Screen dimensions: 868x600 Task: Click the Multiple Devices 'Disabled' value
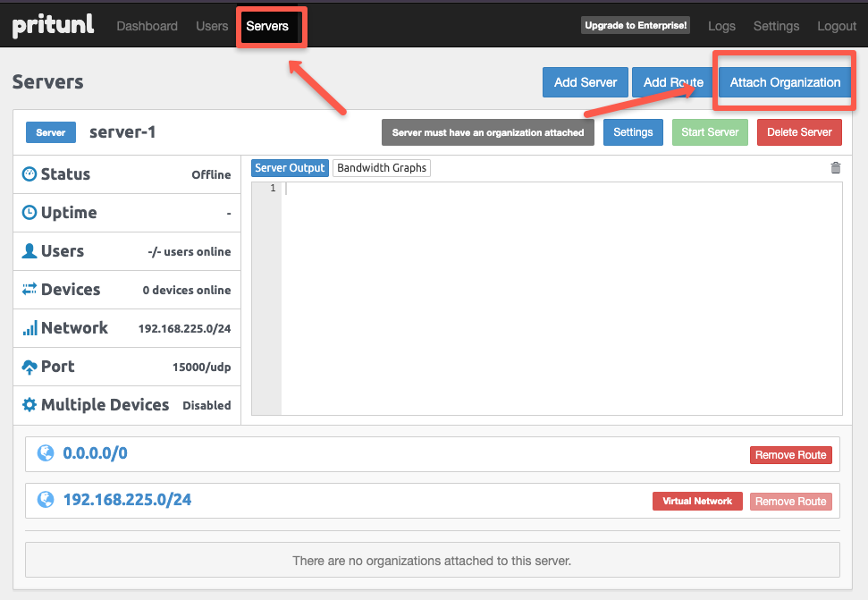tap(206, 406)
